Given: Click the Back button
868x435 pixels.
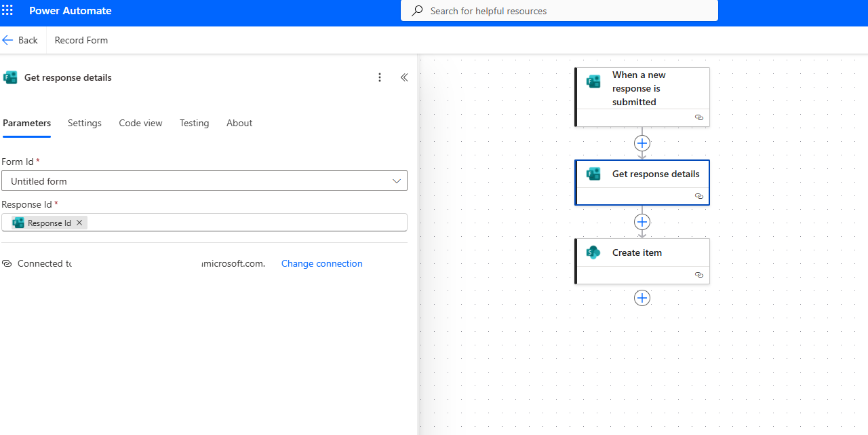Looking at the screenshot, I should [x=20, y=40].
